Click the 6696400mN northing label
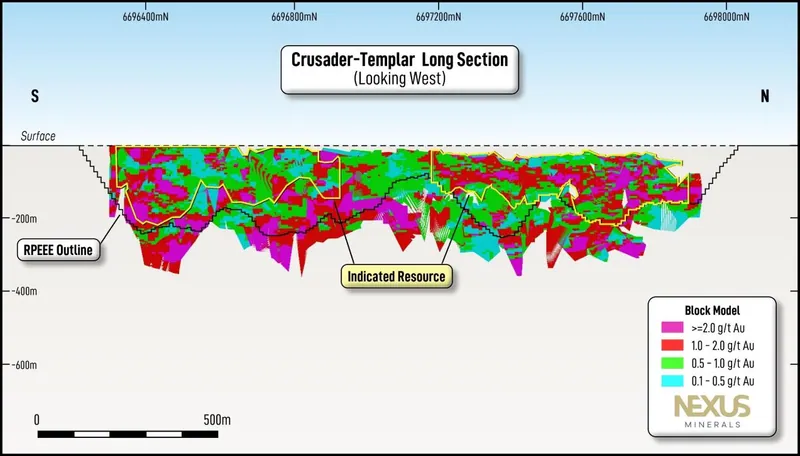 pos(145,17)
